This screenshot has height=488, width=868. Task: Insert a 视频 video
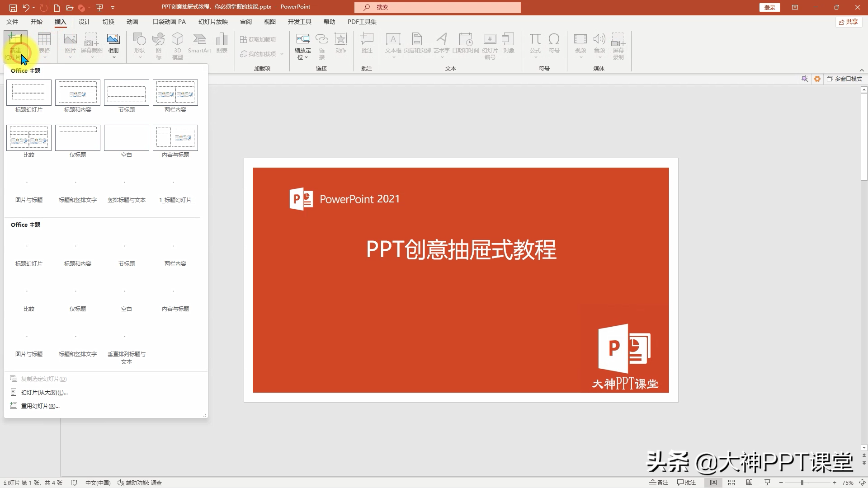(x=580, y=46)
